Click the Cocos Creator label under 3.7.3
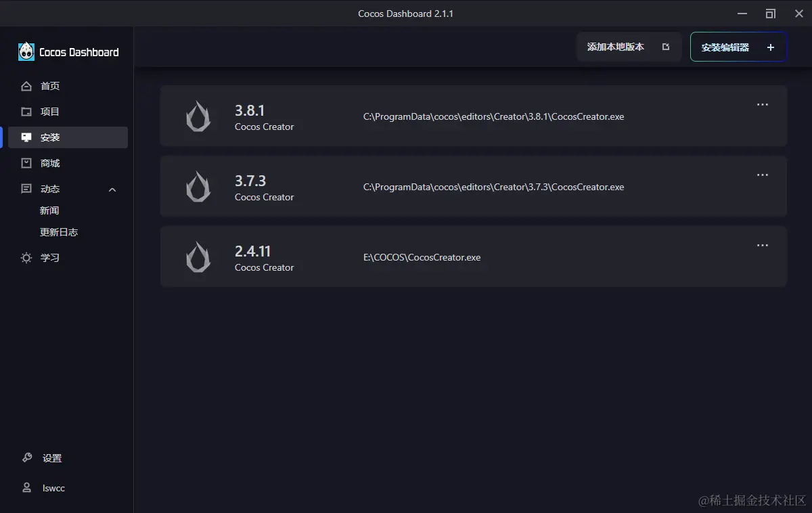This screenshot has width=812, height=513. pyautogui.click(x=265, y=197)
